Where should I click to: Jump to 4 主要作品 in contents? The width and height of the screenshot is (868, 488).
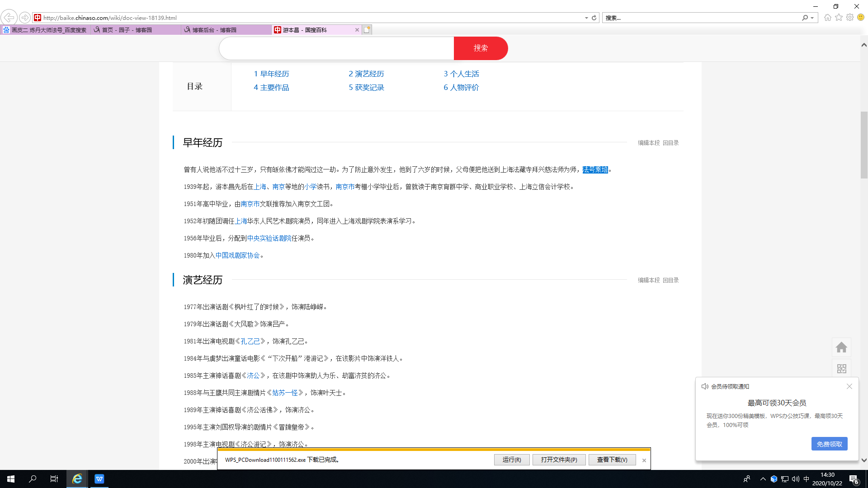pos(271,88)
